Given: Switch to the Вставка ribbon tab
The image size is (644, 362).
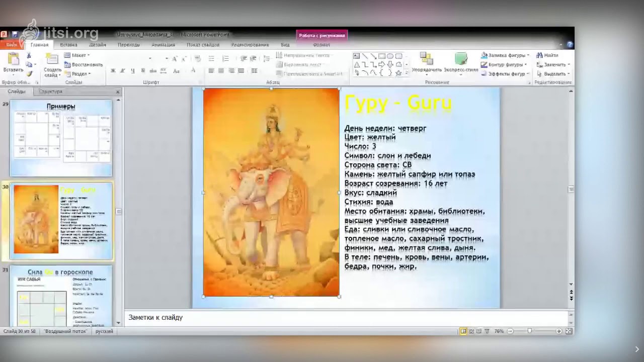Looking at the screenshot, I should (68, 45).
